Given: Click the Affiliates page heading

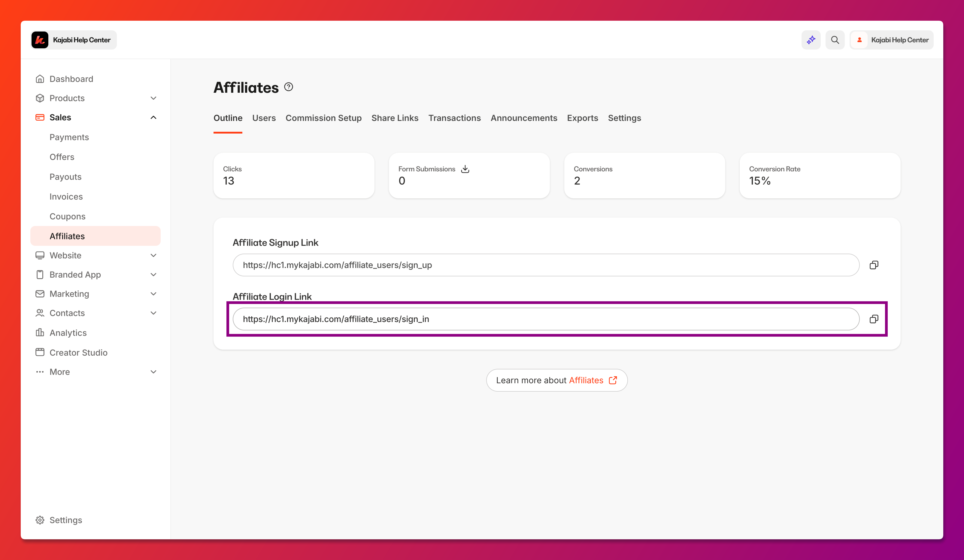Looking at the screenshot, I should pos(246,88).
